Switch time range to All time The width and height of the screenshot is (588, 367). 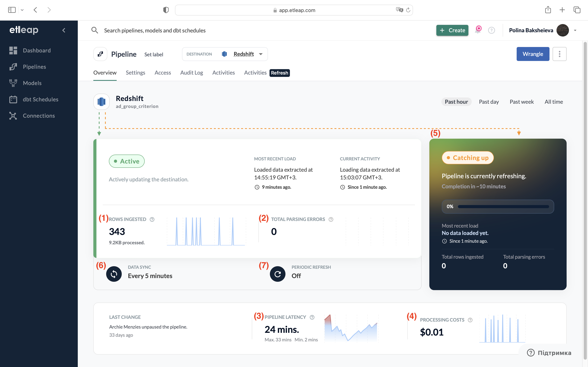pyautogui.click(x=554, y=102)
